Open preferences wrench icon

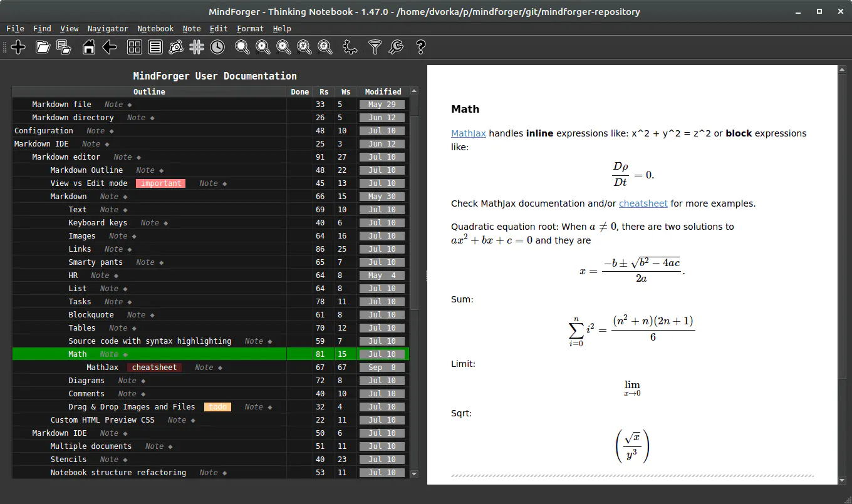point(395,47)
